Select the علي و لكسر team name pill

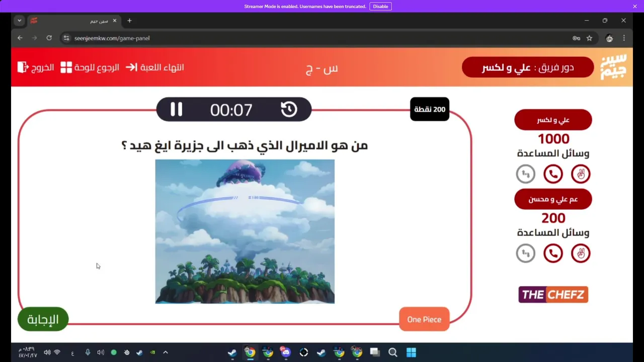[553, 120]
